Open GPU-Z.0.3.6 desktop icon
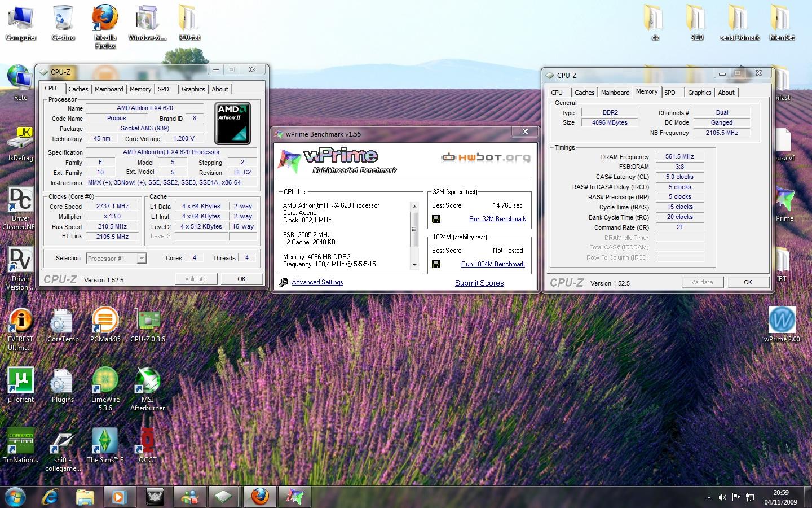The image size is (812, 508). tap(148, 325)
